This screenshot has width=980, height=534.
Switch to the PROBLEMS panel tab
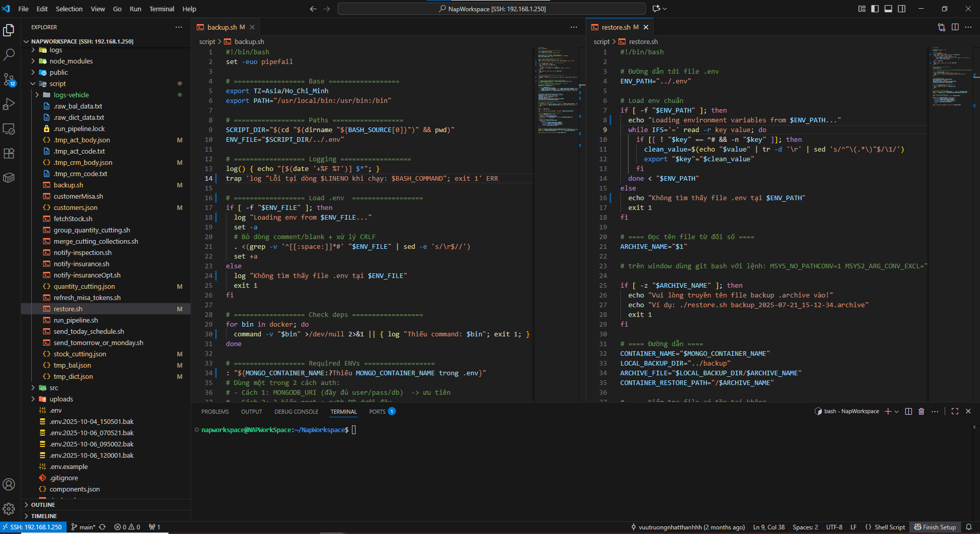(215, 412)
